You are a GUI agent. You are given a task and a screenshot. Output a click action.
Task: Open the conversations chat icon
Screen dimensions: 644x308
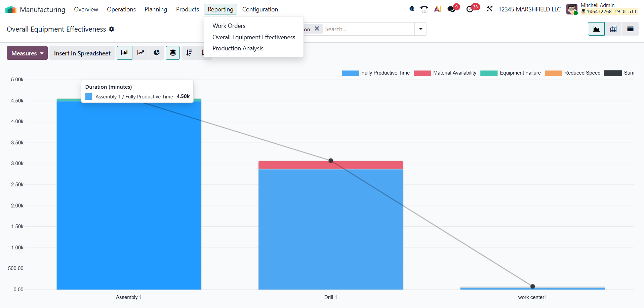tap(451, 9)
